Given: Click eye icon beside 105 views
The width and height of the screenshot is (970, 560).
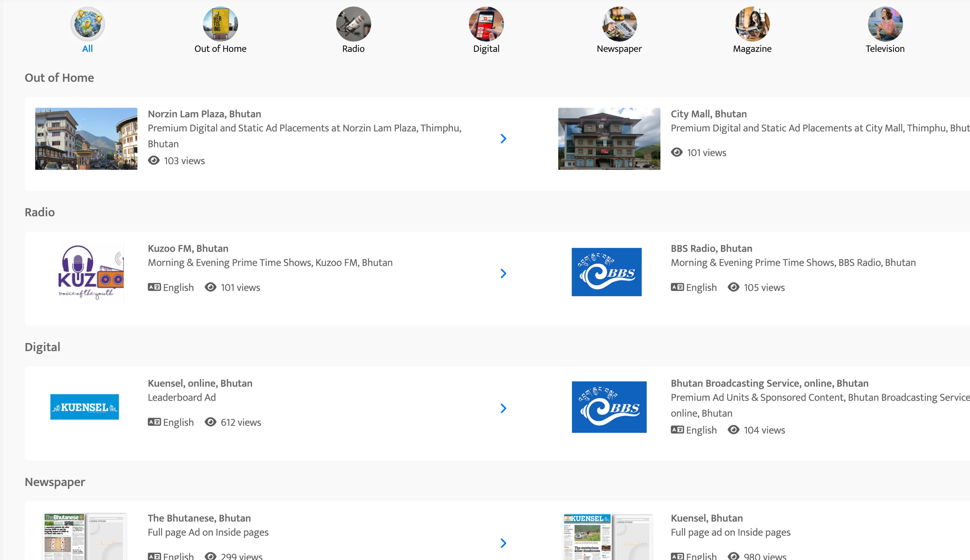Looking at the screenshot, I should coord(733,287).
